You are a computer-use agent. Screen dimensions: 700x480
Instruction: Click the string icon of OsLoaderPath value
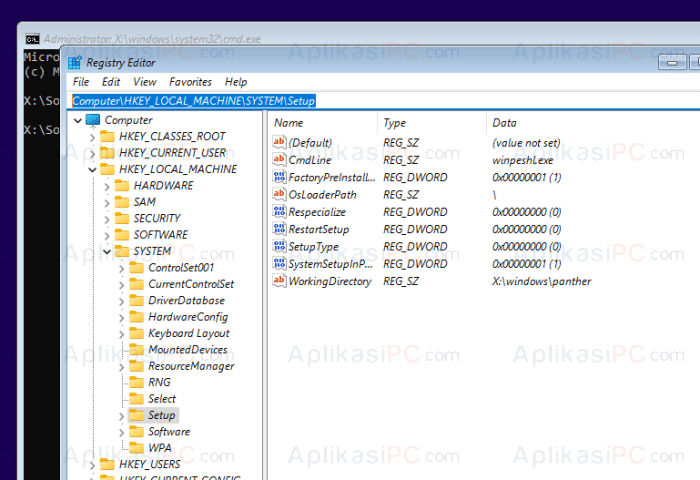click(279, 194)
